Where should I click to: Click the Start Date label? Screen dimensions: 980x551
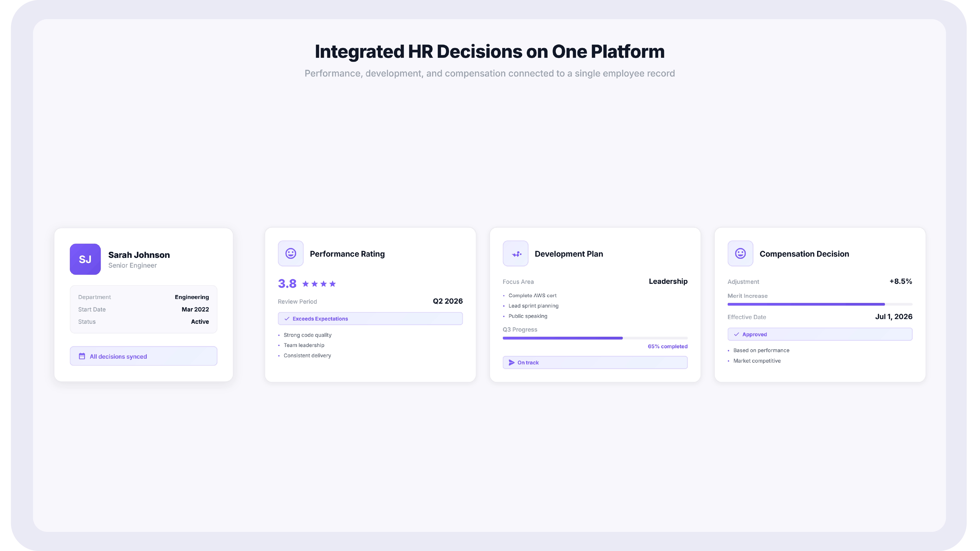(92, 310)
